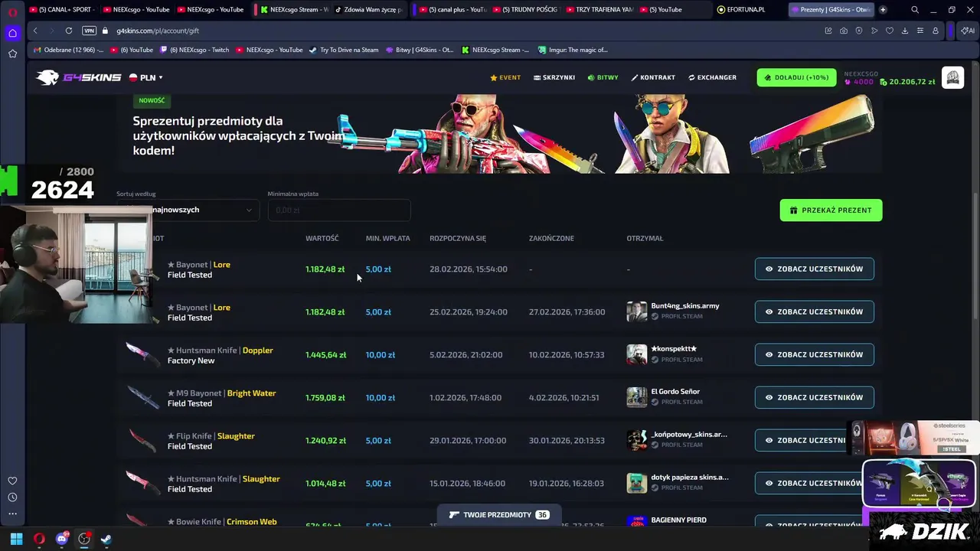Viewport: 980px width, 551px height.
Task: Open the Windows Start button
Action: [x=16, y=539]
